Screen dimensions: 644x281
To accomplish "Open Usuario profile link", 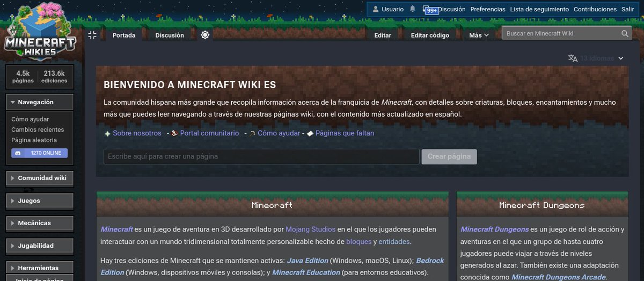I will [393, 9].
